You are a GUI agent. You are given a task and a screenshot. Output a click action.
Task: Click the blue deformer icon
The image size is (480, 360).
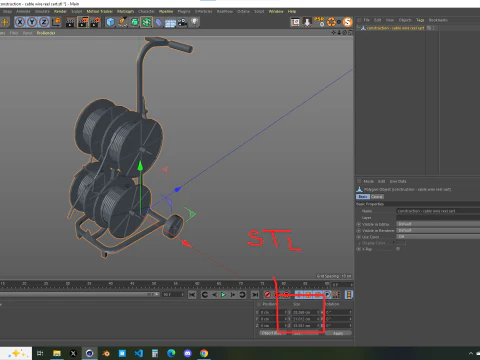[x=159, y=22]
